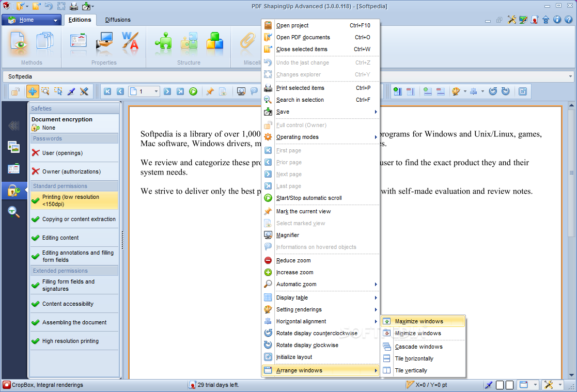This screenshot has height=392, width=577.
Task: Expand the Save submenu
Action: click(x=321, y=112)
